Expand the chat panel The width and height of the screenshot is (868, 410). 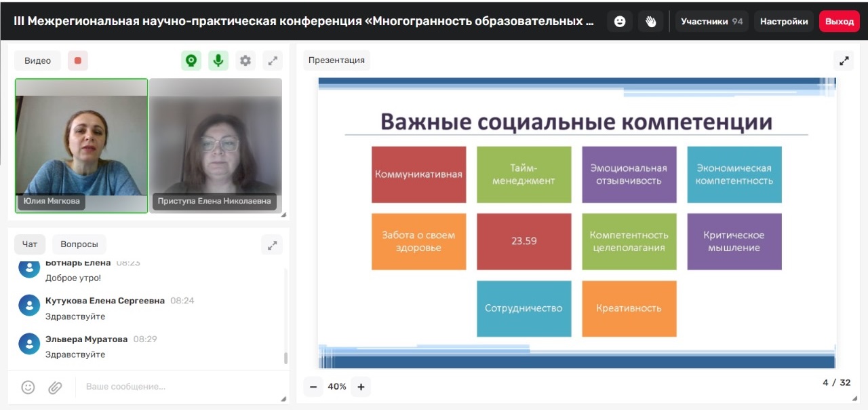pyautogui.click(x=272, y=245)
